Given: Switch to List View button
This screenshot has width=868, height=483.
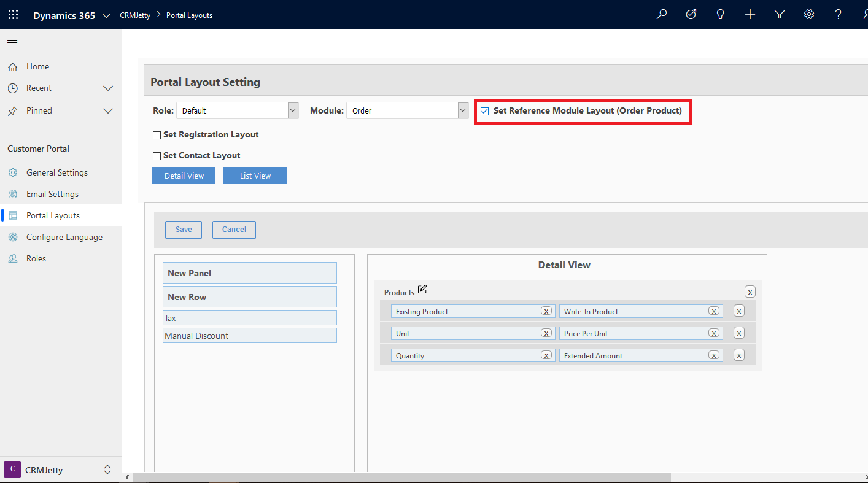Looking at the screenshot, I should [255, 176].
